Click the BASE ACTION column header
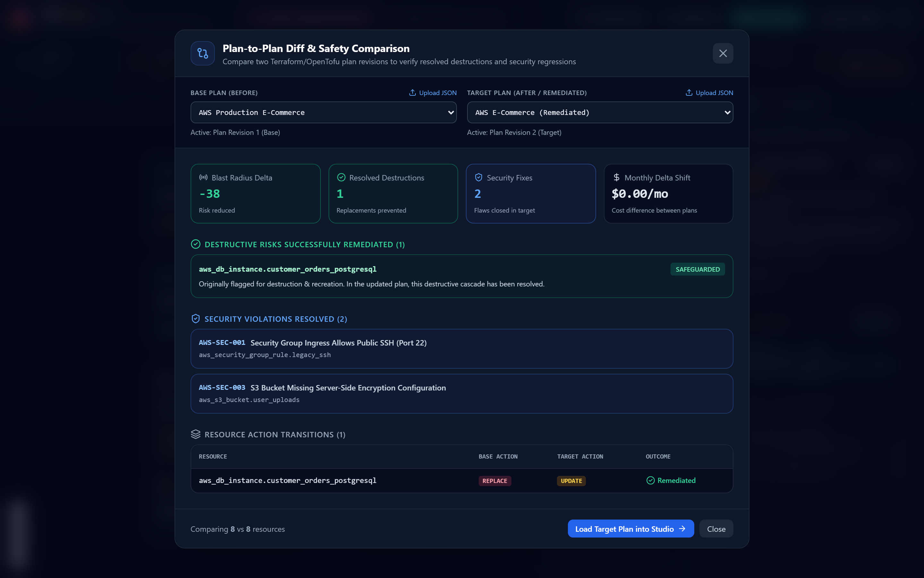The image size is (924, 578). click(498, 456)
